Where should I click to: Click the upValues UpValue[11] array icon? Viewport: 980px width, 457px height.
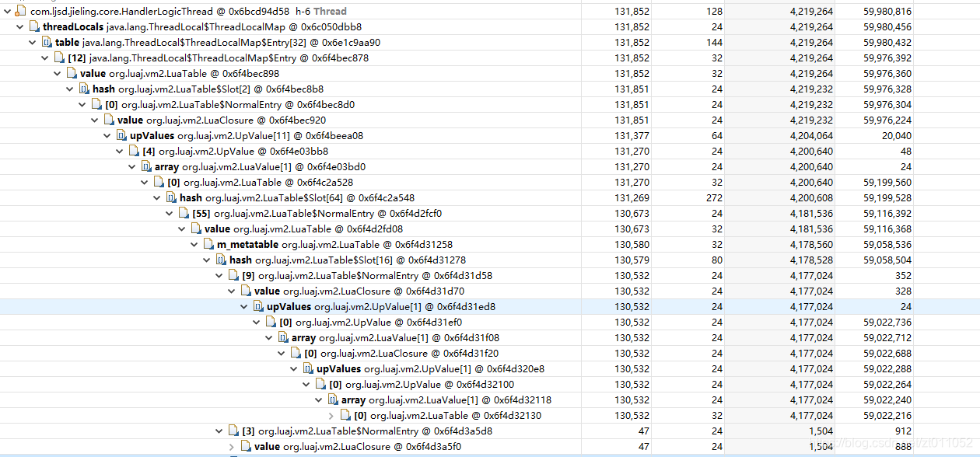click(120, 136)
